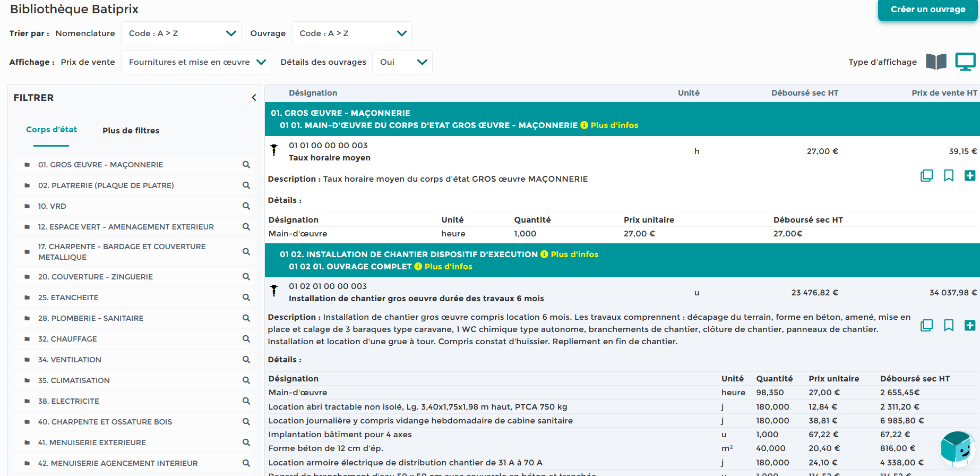Open the Détails des ouvrages dropdown
Screen dimensions: 980x476
pyautogui.click(x=402, y=62)
